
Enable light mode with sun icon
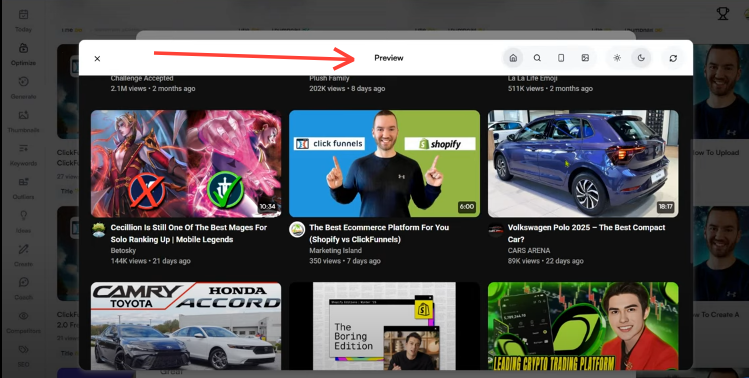click(617, 58)
